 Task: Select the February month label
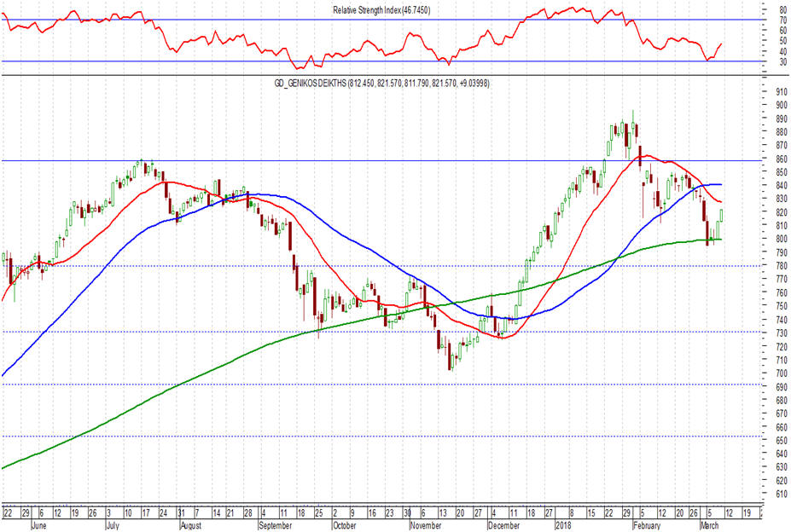pos(646,525)
